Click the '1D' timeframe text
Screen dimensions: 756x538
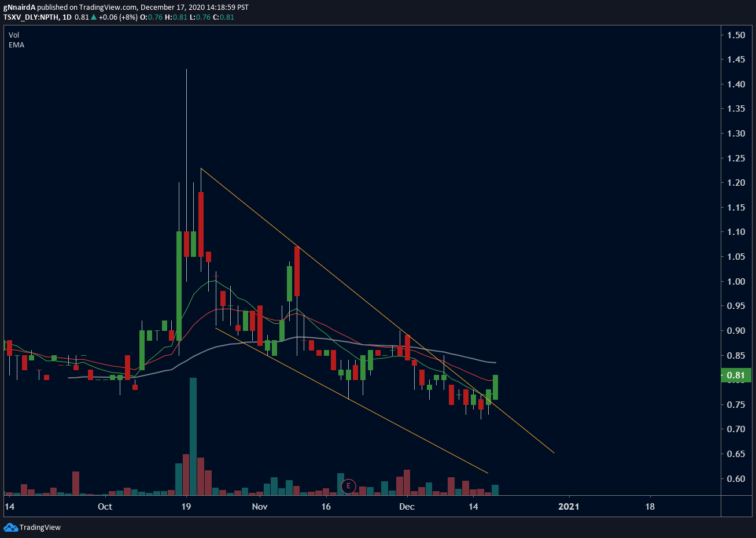click(67, 17)
